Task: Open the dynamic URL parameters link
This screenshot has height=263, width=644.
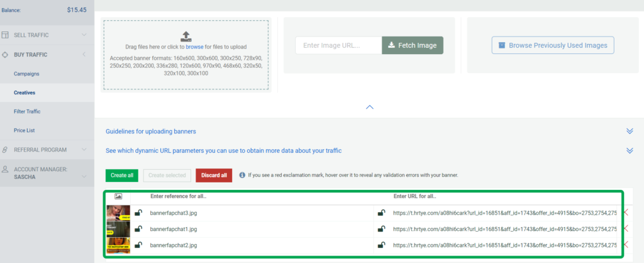Action: (224, 151)
